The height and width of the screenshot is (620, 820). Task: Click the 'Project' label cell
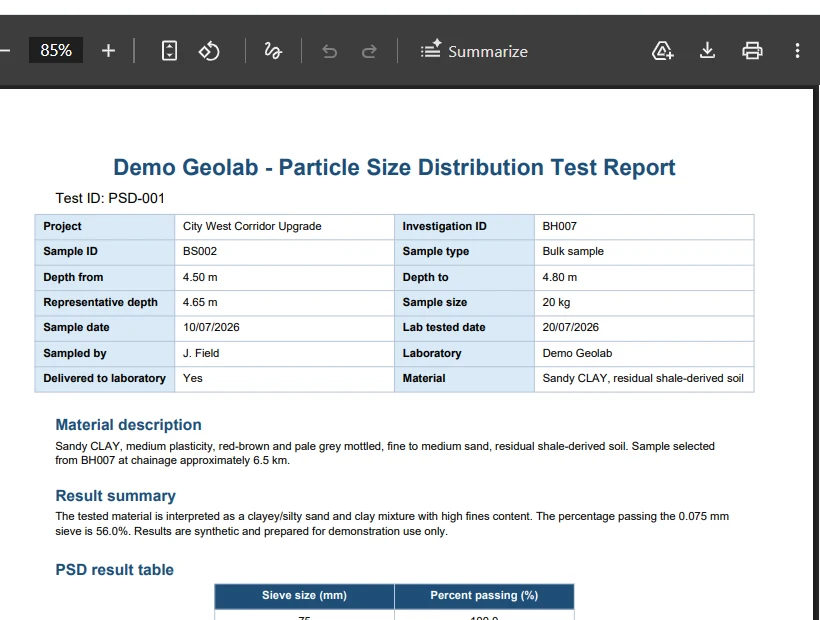pyautogui.click(x=105, y=226)
